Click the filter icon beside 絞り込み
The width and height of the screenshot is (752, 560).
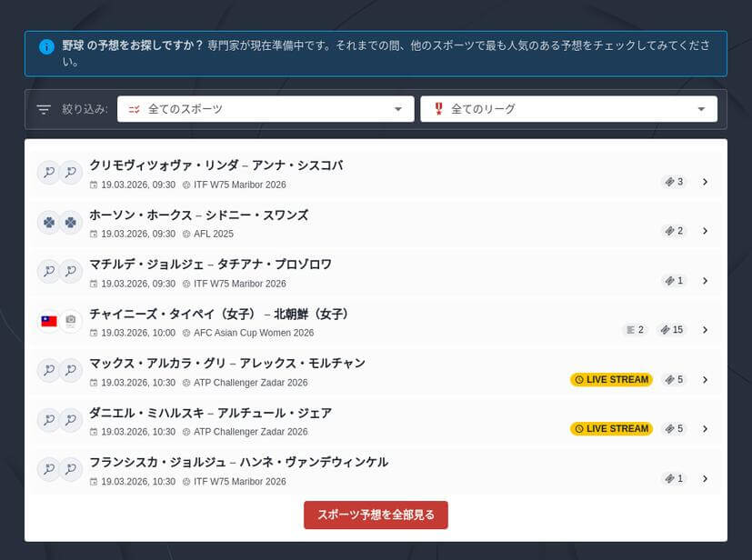pyautogui.click(x=43, y=108)
